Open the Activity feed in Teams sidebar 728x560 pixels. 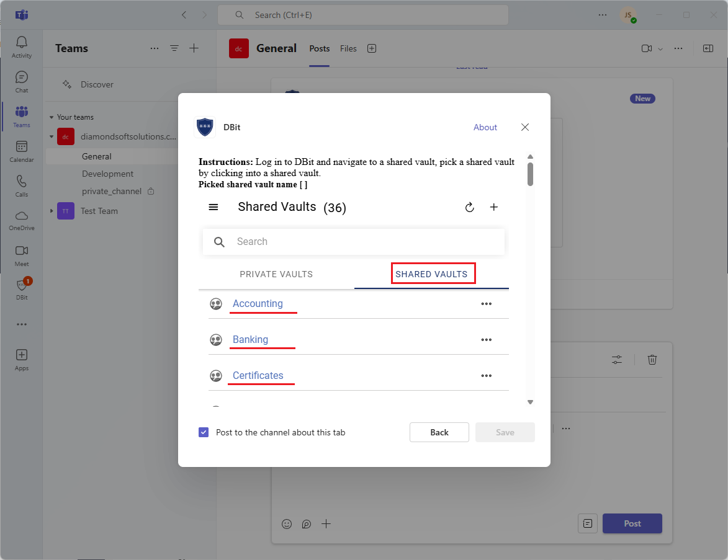click(21, 47)
